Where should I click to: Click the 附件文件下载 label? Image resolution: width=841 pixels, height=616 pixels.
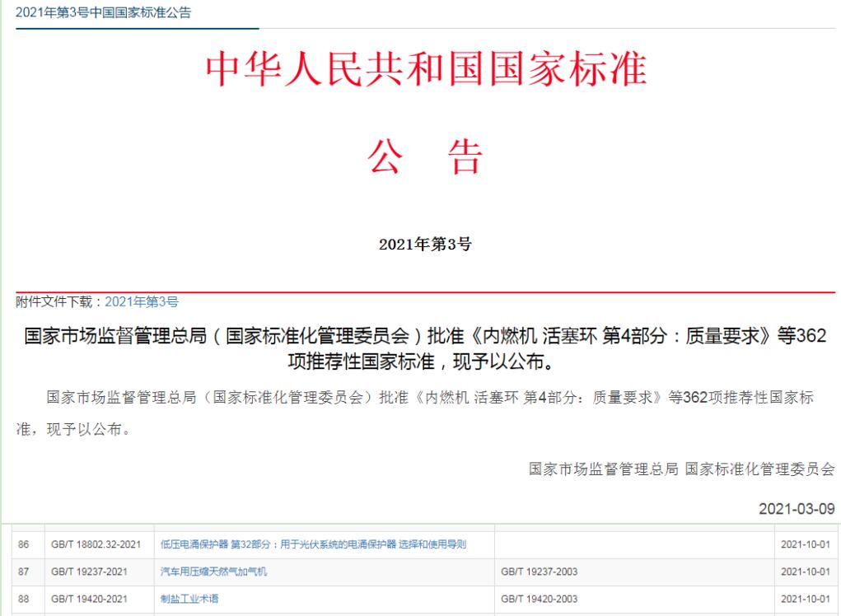point(54,301)
